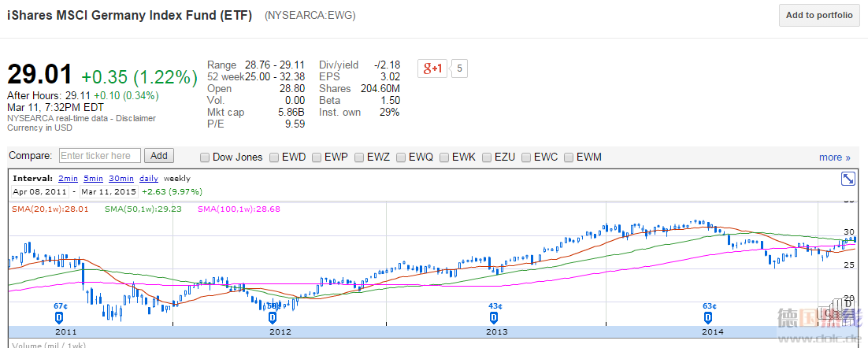This screenshot has height=348, width=868.
Task: Click the Add to portfolio button
Action: [x=819, y=16]
